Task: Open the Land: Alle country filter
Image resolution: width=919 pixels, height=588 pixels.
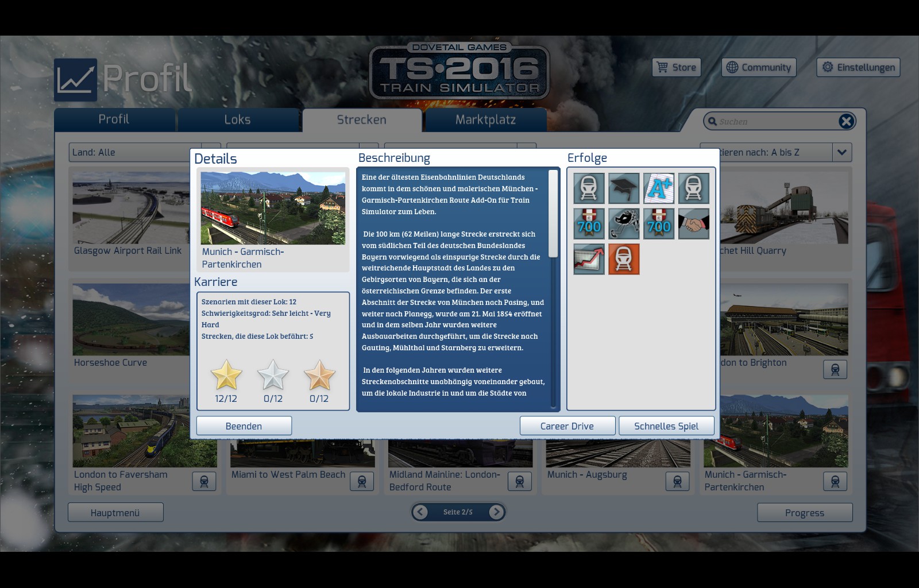Action: [x=145, y=152]
